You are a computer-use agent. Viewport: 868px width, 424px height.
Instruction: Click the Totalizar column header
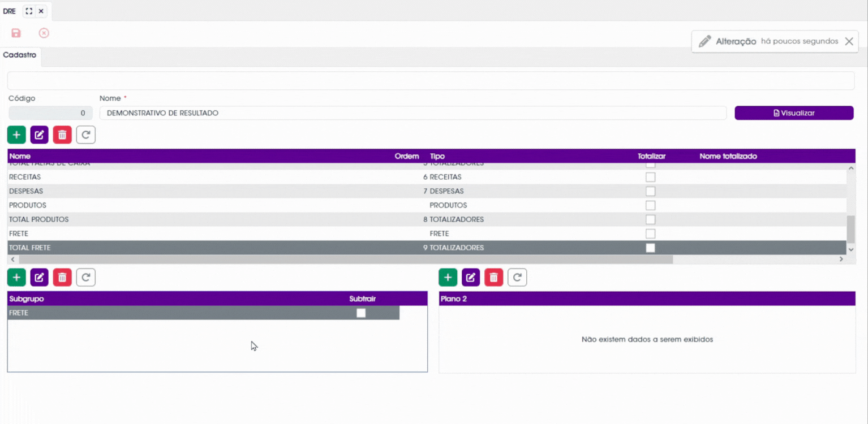click(651, 156)
